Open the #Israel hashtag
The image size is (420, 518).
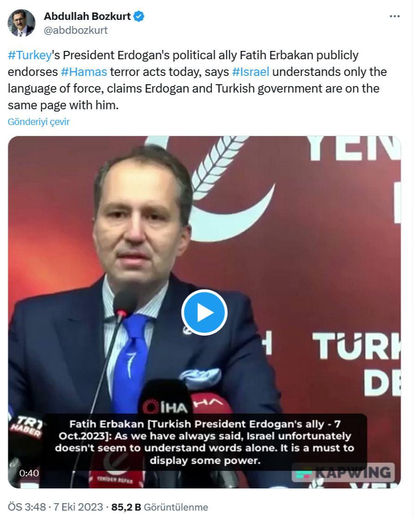pyautogui.click(x=251, y=72)
